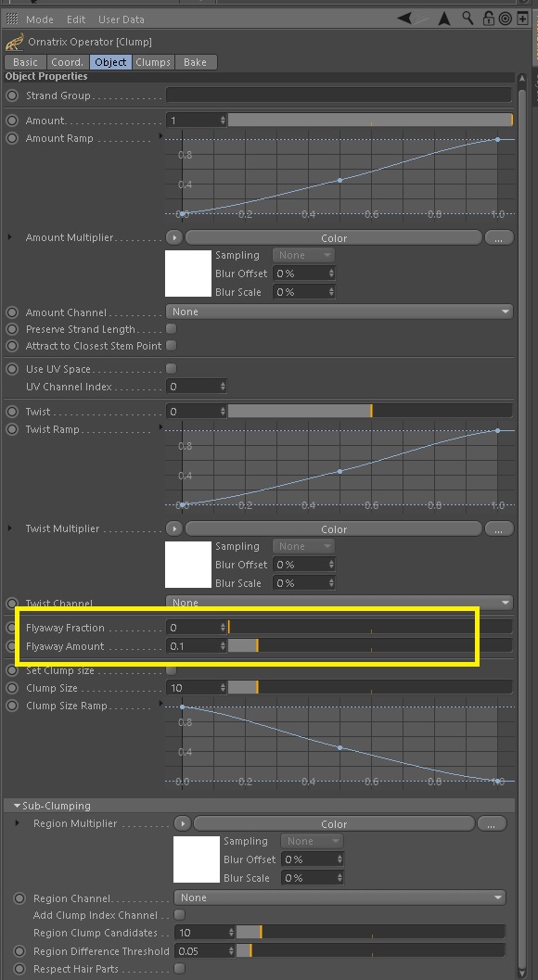Open Amount Multiplier shader arrow menu

tap(173, 238)
